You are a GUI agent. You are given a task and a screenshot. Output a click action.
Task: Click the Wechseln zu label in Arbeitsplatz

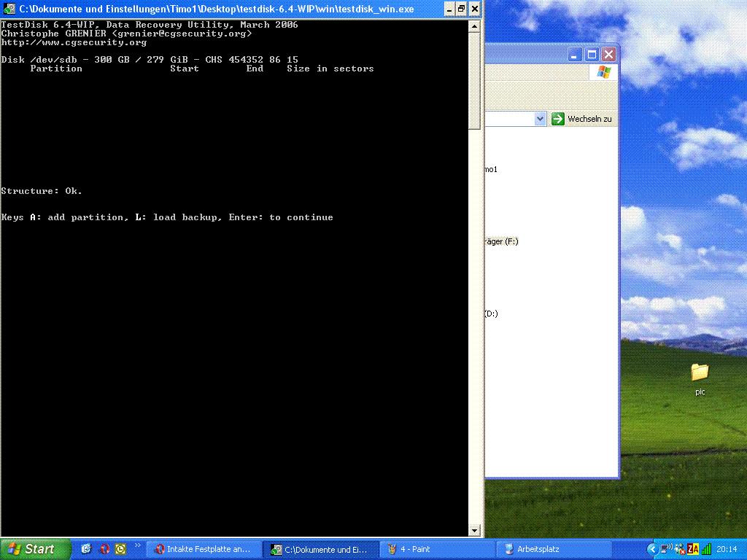click(x=589, y=119)
